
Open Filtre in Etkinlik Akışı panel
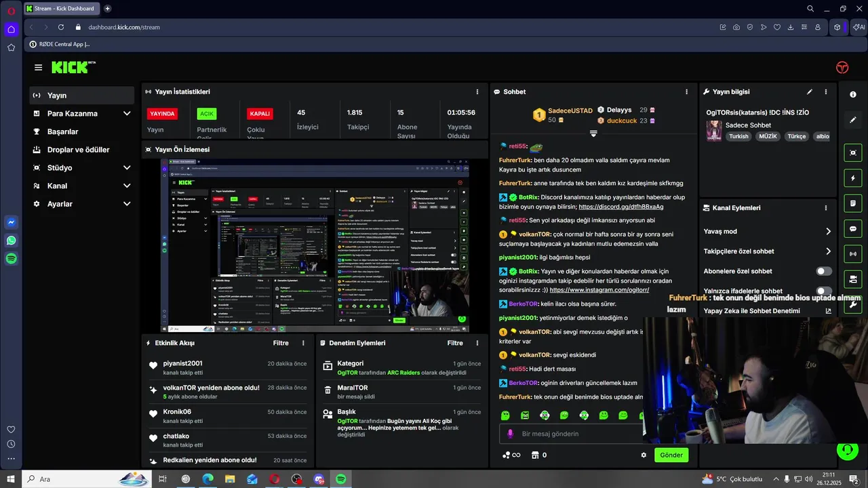(x=281, y=343)
